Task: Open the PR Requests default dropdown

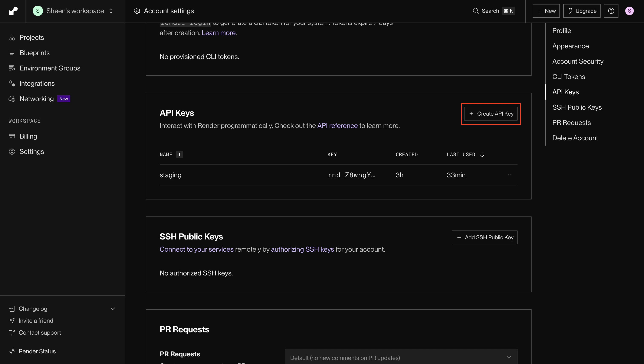Action: point(401,358)
